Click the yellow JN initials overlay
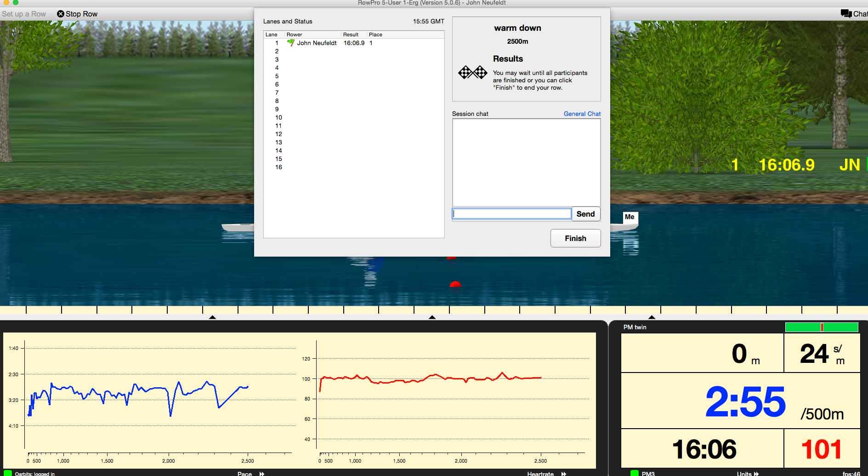This screenshot has height=476, width=868. tap(849, 165)
